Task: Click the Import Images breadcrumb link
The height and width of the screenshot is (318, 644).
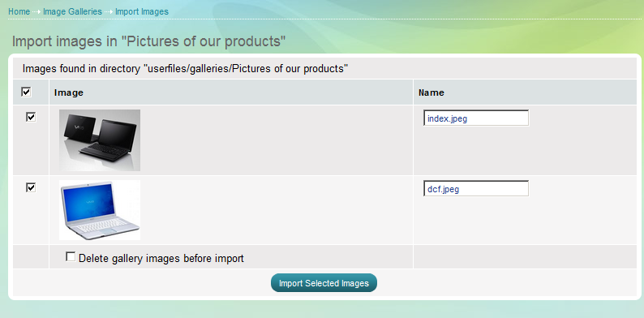Action: point(142,11)
